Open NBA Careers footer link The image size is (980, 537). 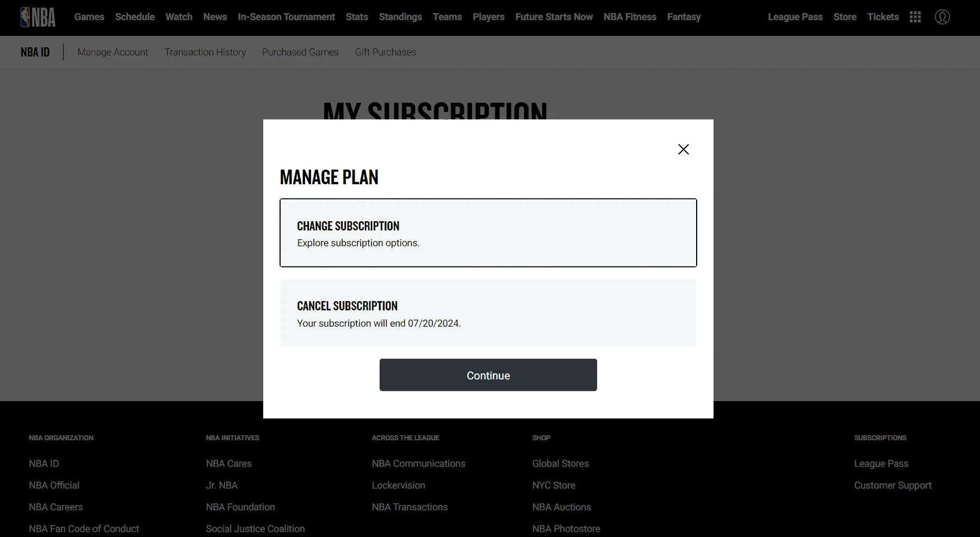pyautogui.click(x=55, y=507)
